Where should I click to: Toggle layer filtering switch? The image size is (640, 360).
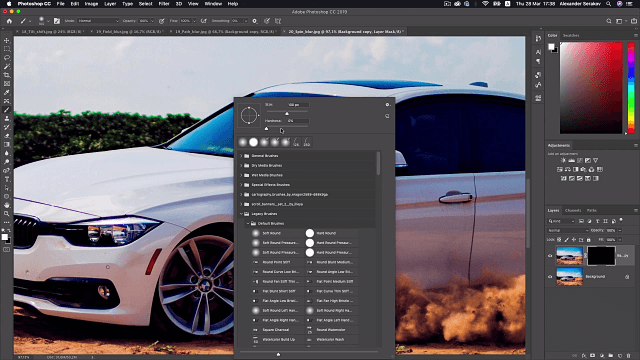tap(621, 220)
